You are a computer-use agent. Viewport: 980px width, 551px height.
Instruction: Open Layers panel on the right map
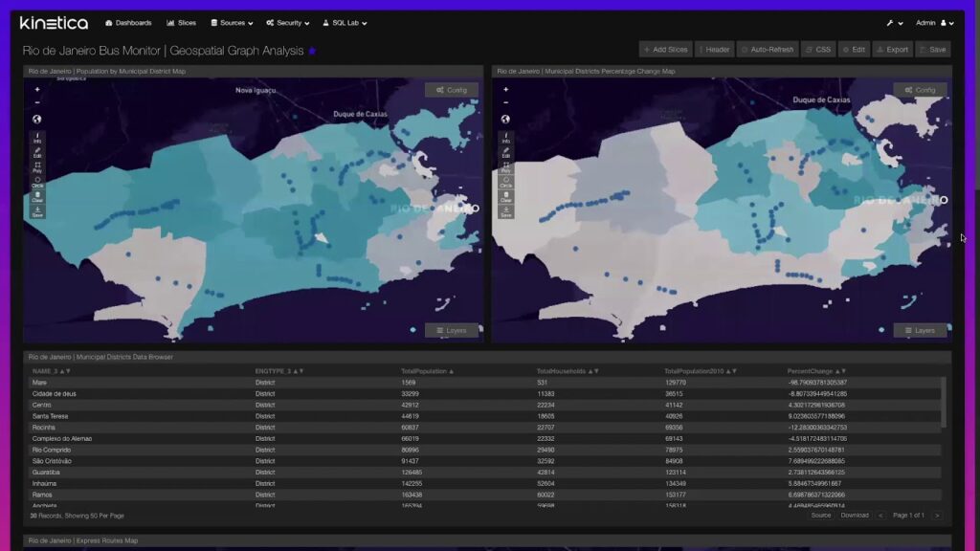coord(920,330)
